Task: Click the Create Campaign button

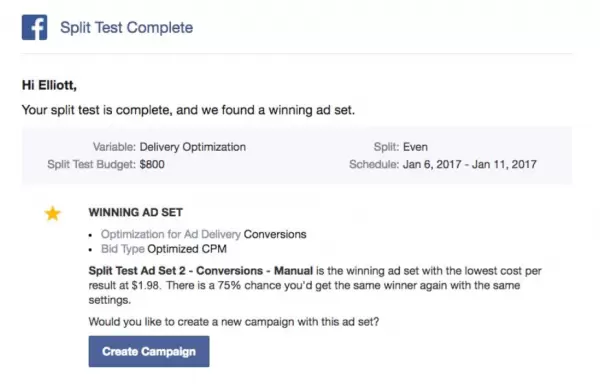Action: tap(149, 351)
